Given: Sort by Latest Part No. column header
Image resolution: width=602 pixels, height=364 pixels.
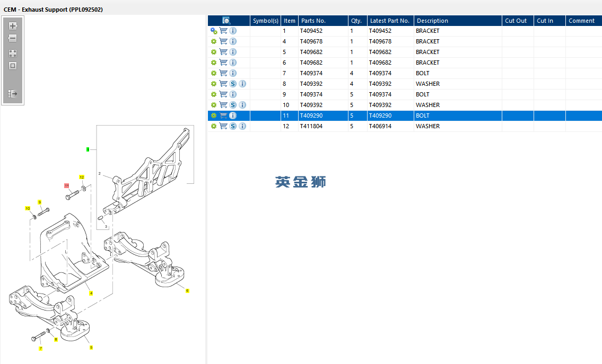Looking at the screenshot, I should [390, 21].
